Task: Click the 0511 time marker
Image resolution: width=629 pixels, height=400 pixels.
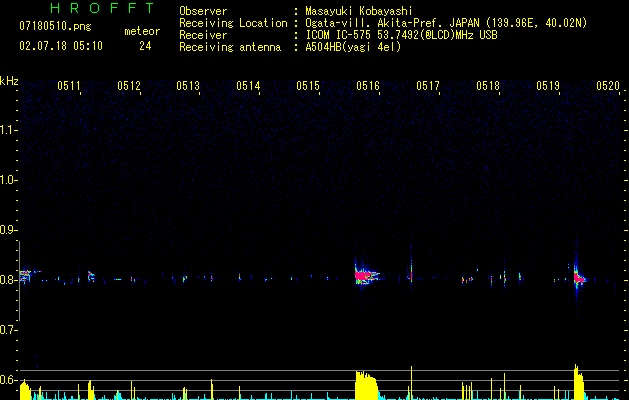Action: tap(69, 86)
